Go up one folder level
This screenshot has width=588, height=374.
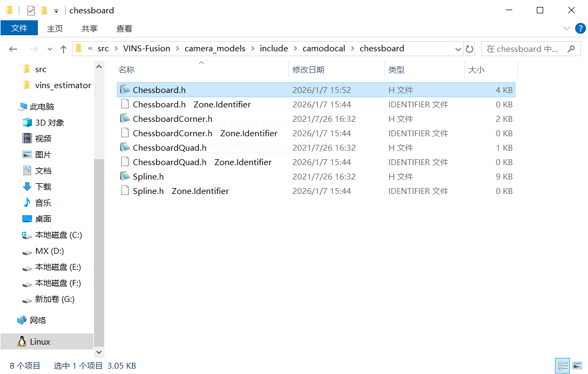tap(63, 49)
